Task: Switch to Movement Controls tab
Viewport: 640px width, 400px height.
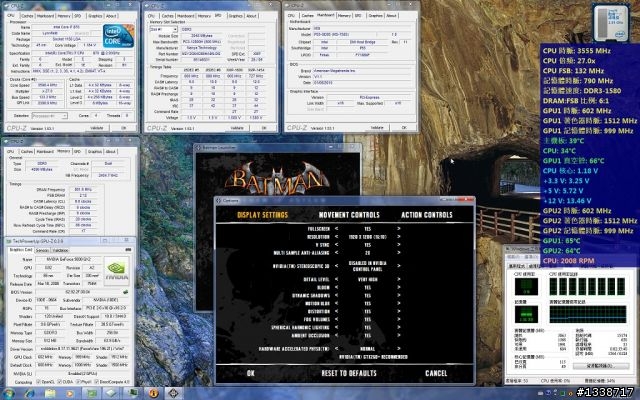Action: click(x=349, y=215)
